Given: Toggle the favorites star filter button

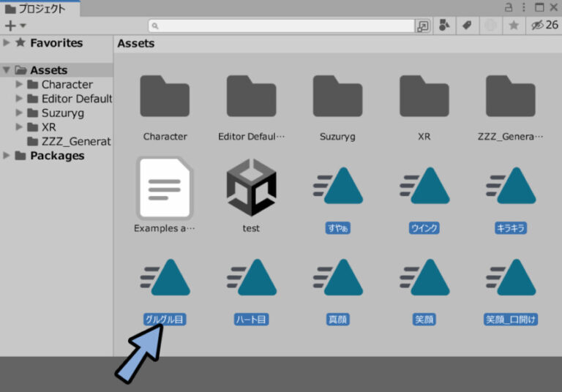Looking at the screenshot, I should [514, 26].
